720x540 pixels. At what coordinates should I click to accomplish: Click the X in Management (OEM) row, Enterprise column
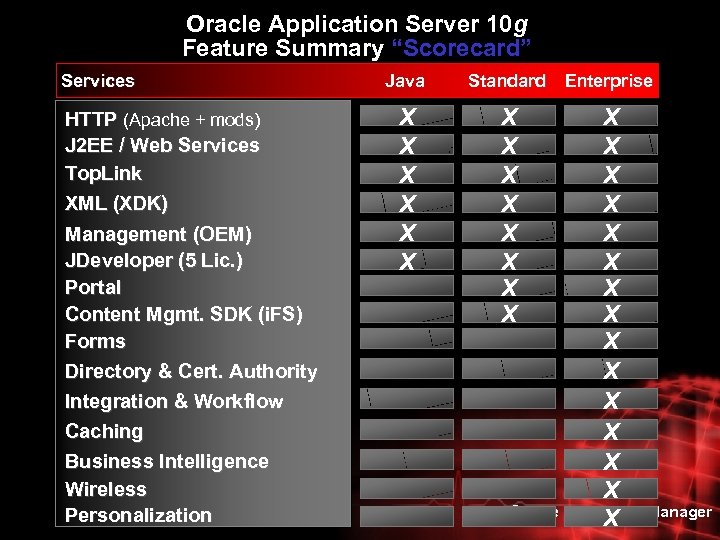pos(611,232)
